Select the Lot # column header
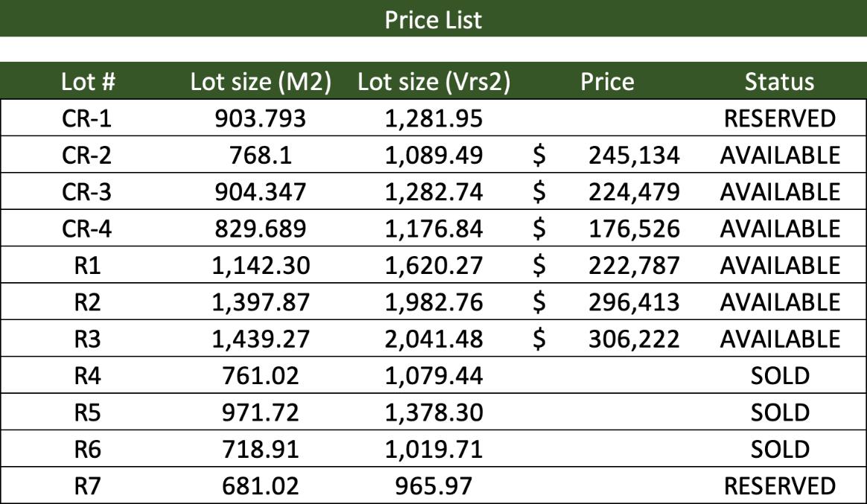The width and height of the screenshot is (867, 504). (88, 82)
